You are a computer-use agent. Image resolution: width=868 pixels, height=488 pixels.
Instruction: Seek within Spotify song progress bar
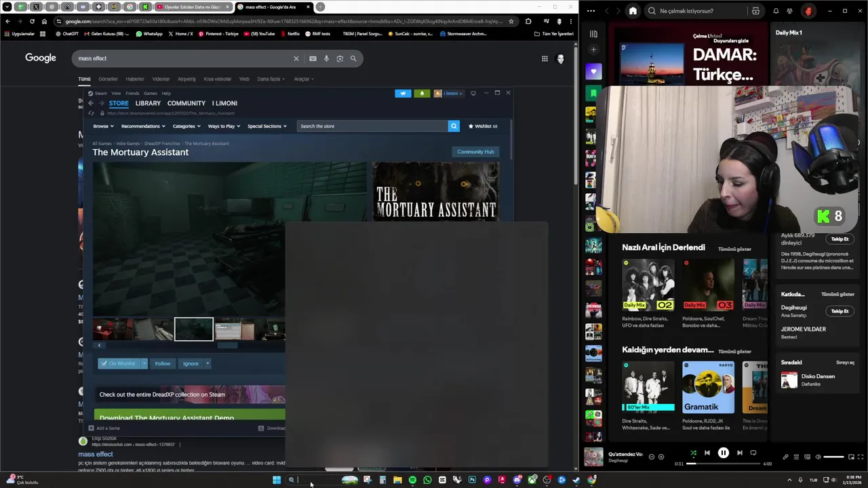723,464
